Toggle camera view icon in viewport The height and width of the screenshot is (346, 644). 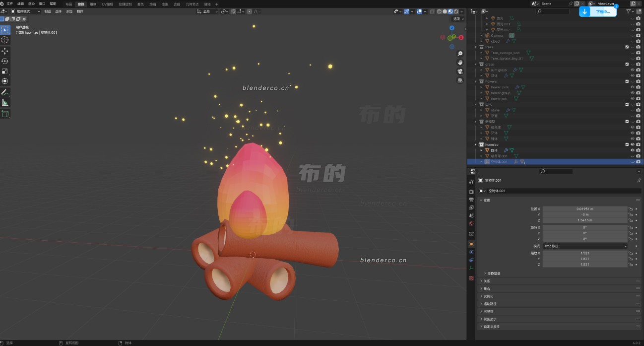460,71
